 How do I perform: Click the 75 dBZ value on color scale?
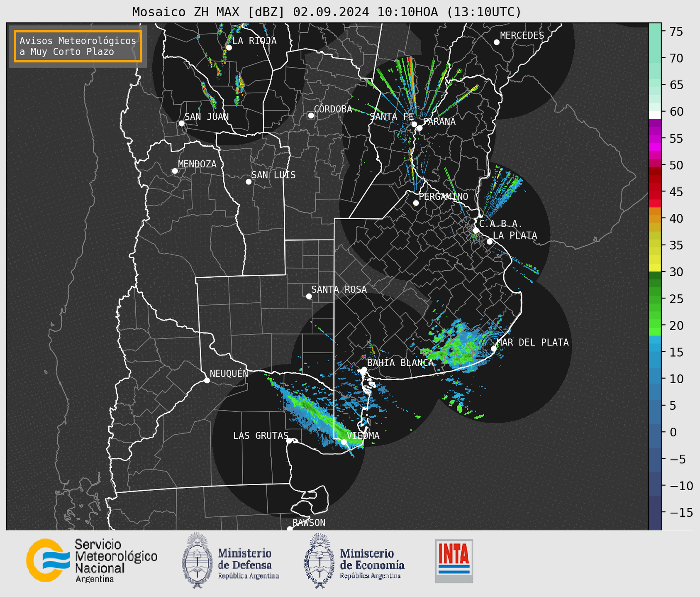click(x=676, y=32)
